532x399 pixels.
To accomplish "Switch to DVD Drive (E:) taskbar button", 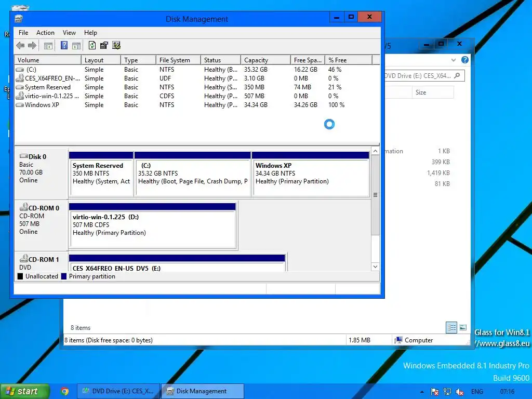I will pyautogui.click(x=118, y=391).
